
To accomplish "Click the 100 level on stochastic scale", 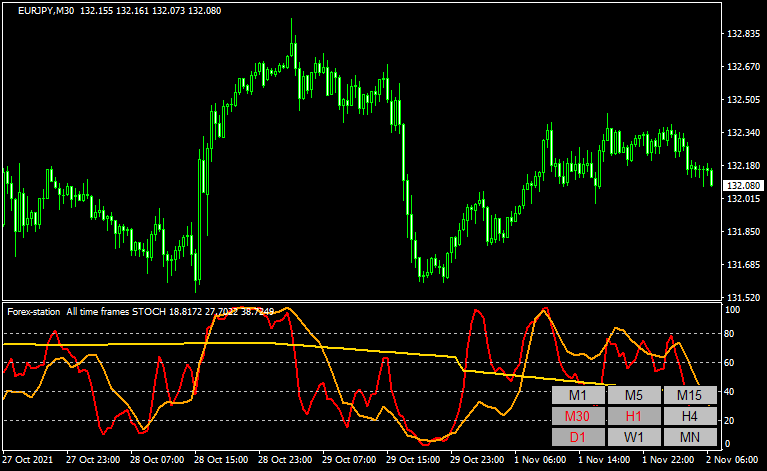I will 733,310.
